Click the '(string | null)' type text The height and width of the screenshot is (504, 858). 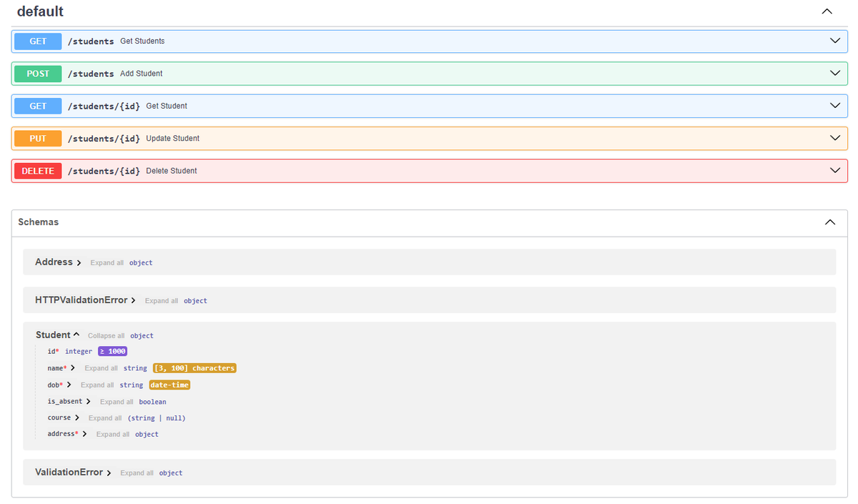coord(157,418)
